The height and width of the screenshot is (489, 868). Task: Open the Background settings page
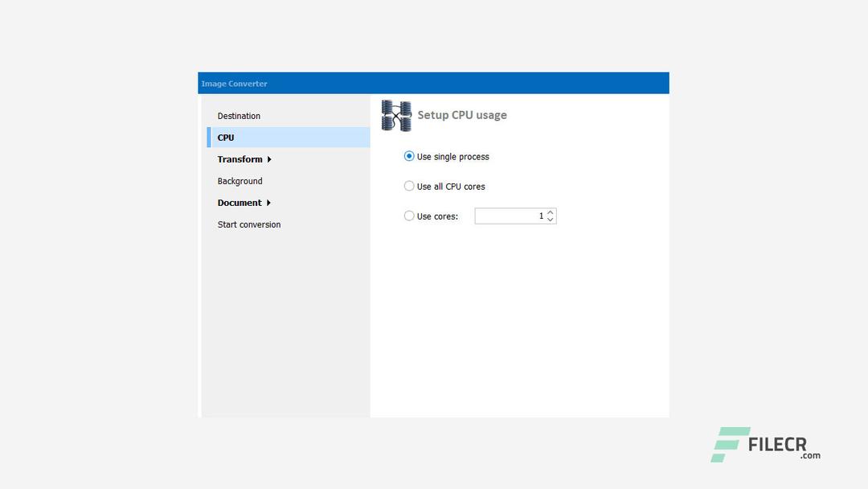point(240,181)
